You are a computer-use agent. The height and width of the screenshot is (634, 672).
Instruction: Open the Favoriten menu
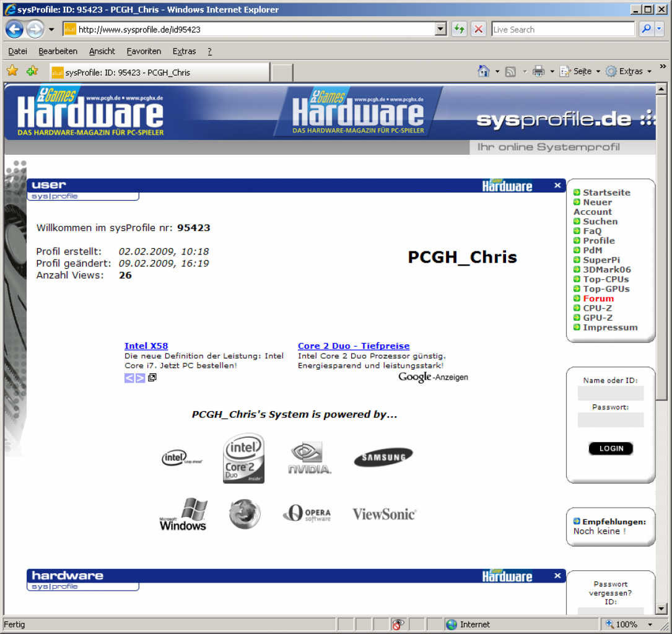[144, 51]
